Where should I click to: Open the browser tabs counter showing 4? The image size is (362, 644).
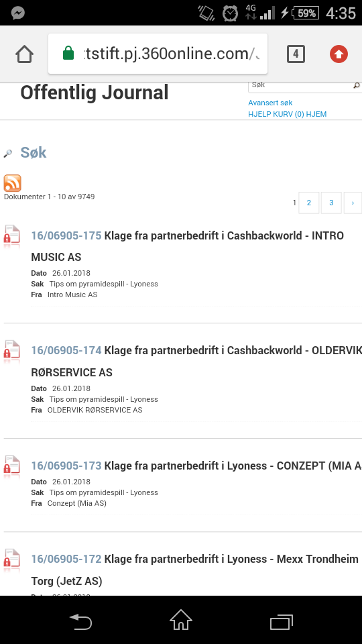pos(296,54)
